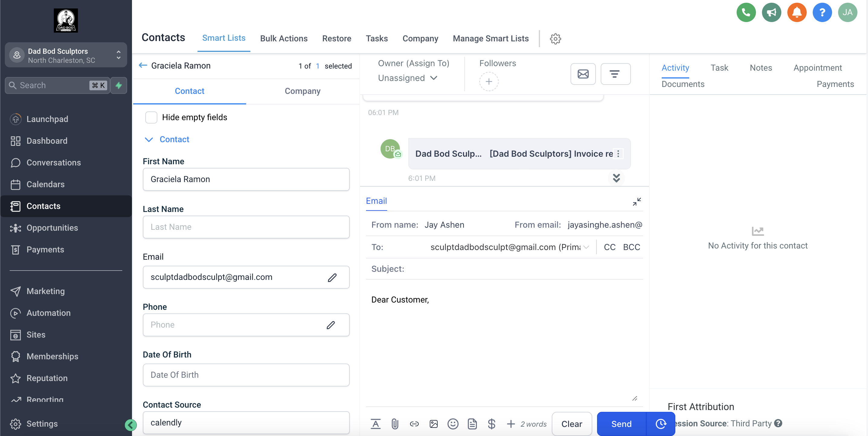Open the activity filter icon beside the envelope
The image size is (868, 436).
pyautogui.click(x=616, y=74)
